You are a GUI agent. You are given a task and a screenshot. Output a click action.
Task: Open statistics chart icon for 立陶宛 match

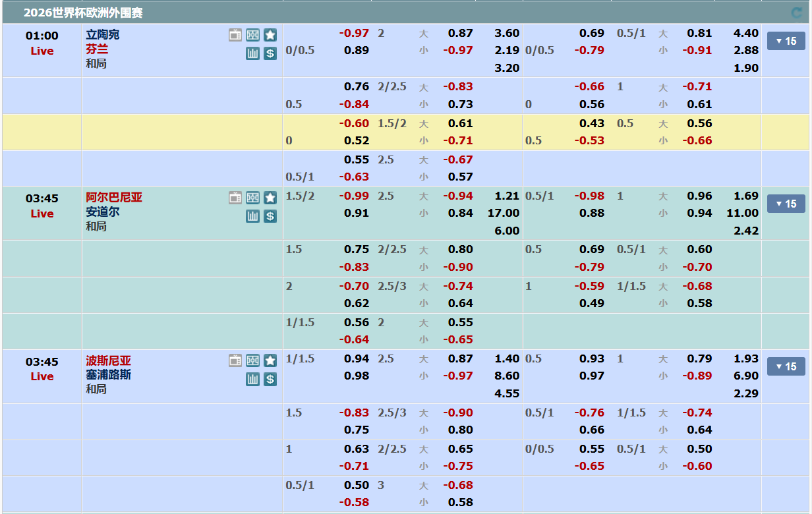pos(252,53)
